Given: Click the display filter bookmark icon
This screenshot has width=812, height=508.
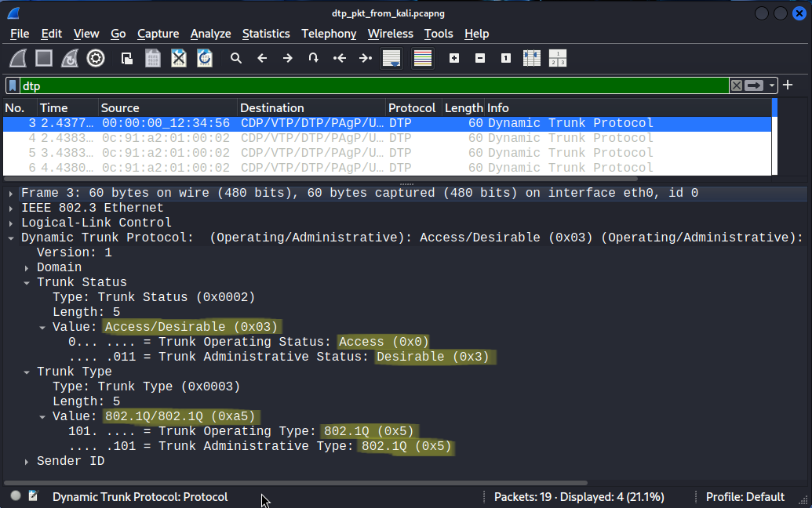Looking at the screenshot, I should (13, 85).
